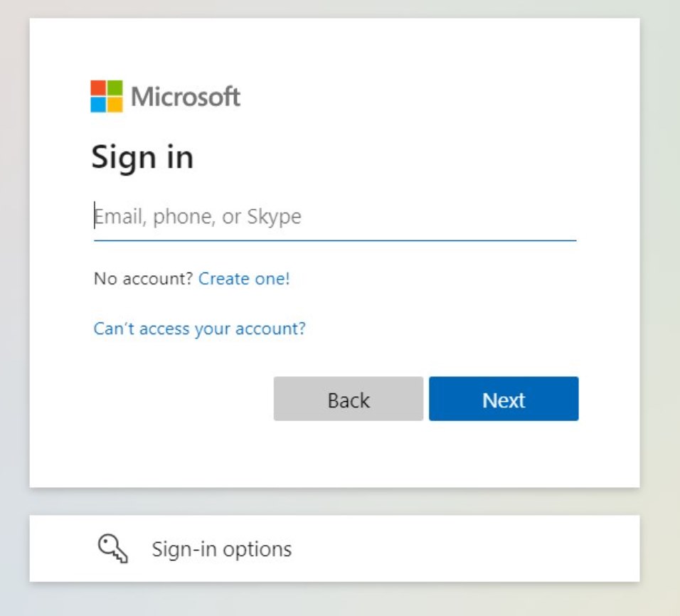The image size is (680, 616).
Task: Click the blinking text cursor in the email field
Action: point(95,215)
